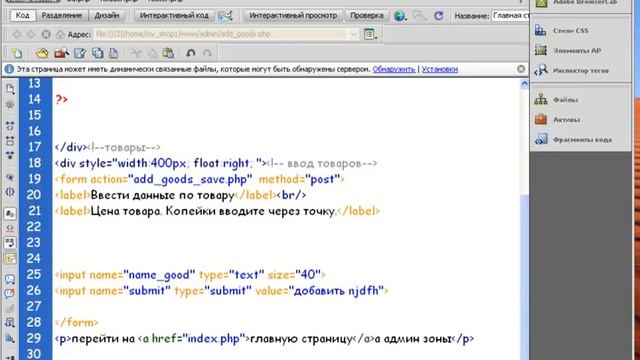Viewport: 640px width, 360px height.
Task: Click the Wrap Tag icon
Action: coord(10,308)
